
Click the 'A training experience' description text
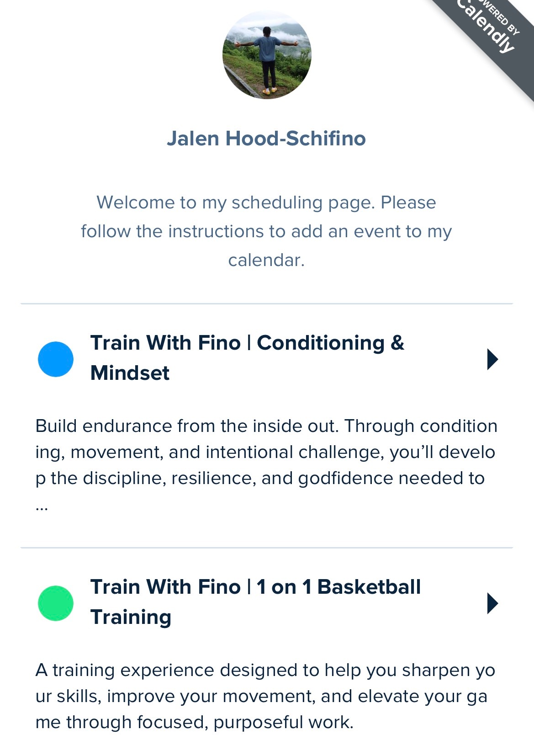click(x=265, y=696)
